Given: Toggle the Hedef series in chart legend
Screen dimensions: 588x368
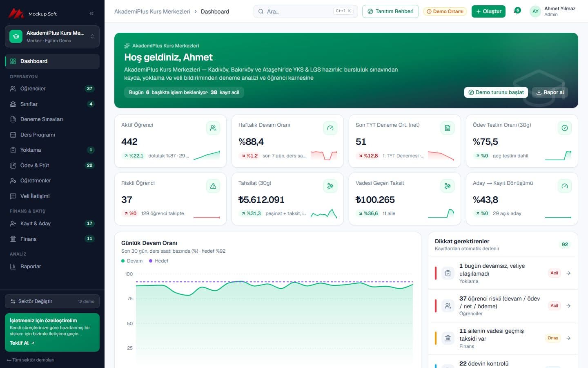Looking at the screenshot, I should tap(159, 261).
